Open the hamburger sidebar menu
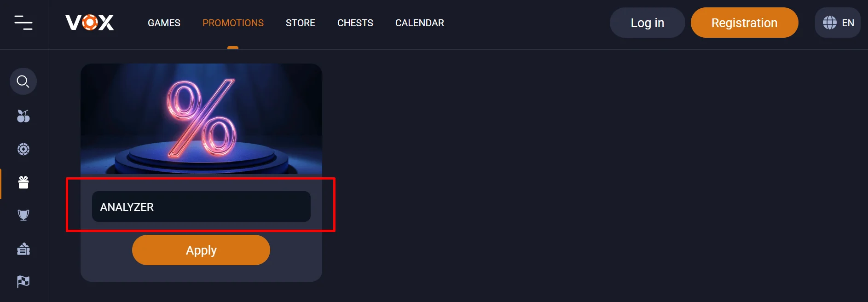Image resolution: width=868 pixels, height=302 pixels. 23,23
